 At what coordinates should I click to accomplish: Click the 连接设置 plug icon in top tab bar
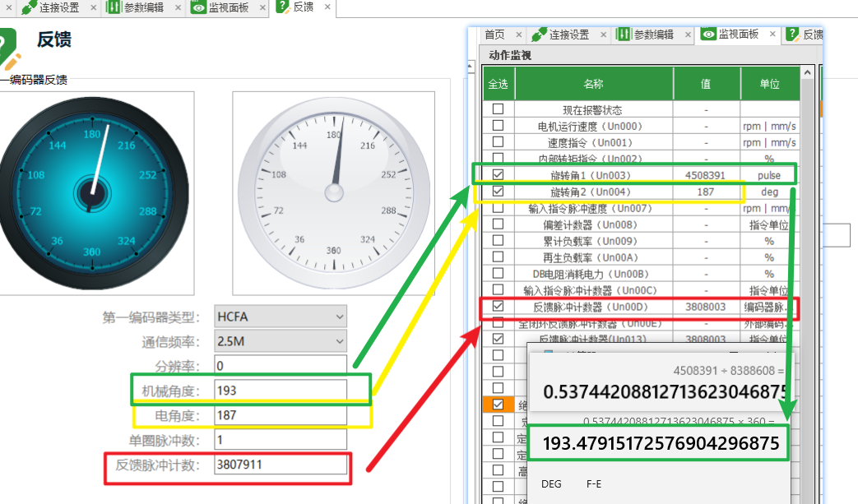click(x=29, y=8)
